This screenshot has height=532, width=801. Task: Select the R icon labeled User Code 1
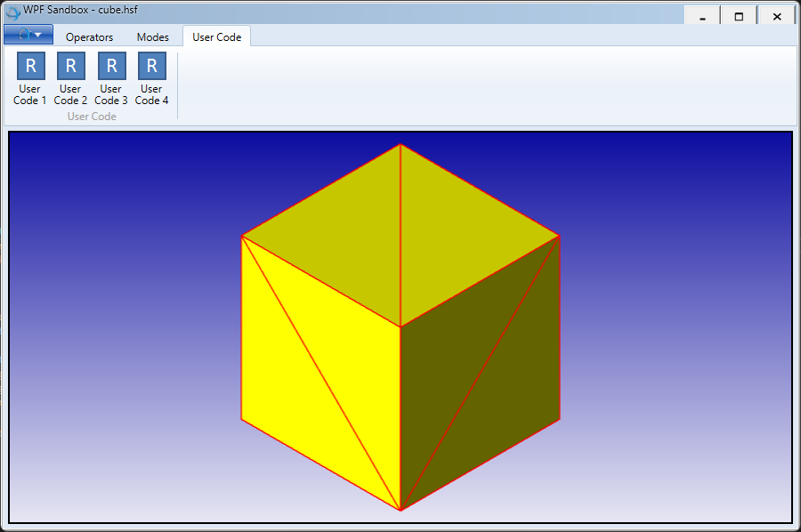(29, 65)
